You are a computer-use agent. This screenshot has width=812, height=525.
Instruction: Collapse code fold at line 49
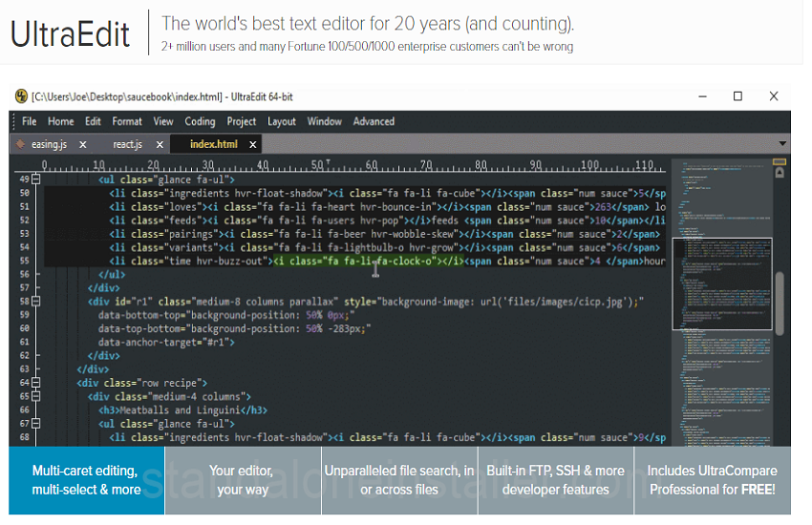tap(35, 179)
